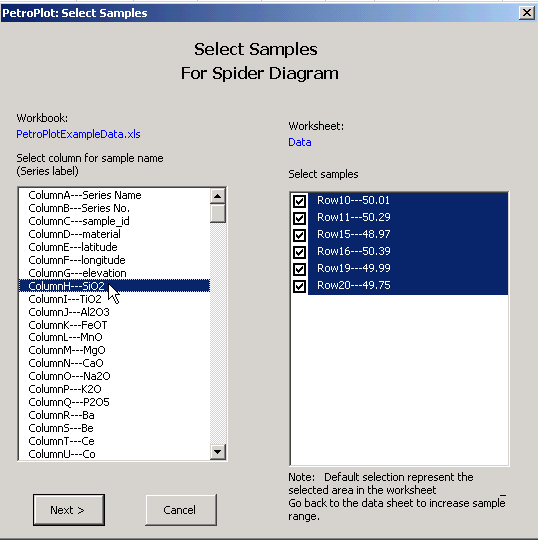Click the column list scroll down arrow

[217, 451]
